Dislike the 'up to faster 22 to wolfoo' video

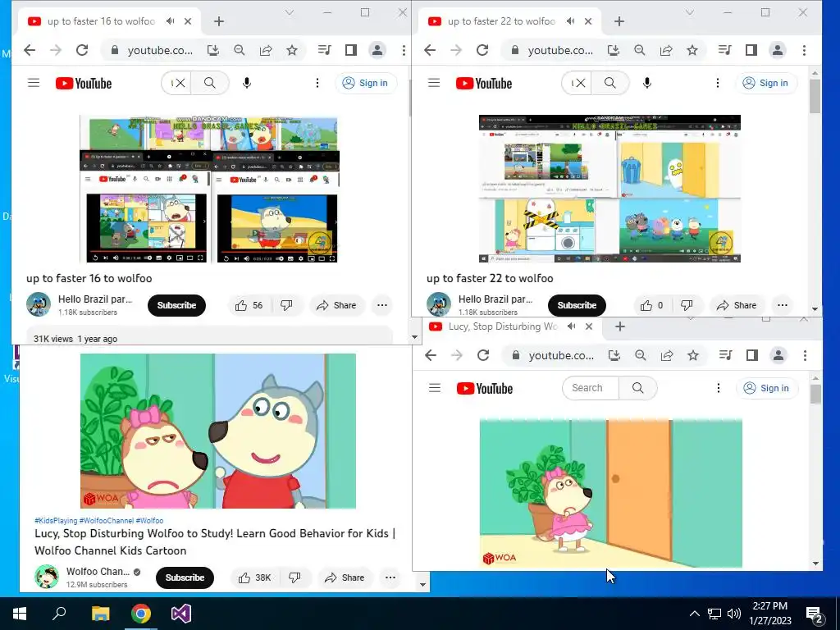tap(687, 305)
